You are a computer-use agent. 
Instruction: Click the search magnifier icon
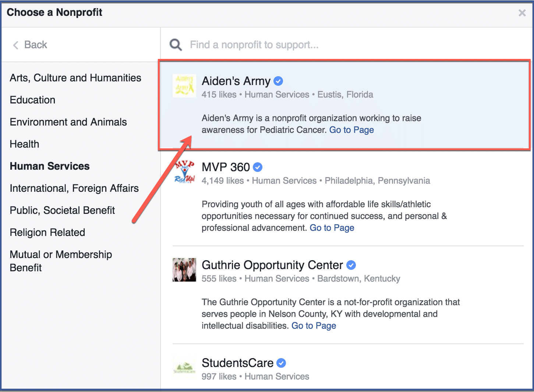pyautogui.click(x=176, y=44)
